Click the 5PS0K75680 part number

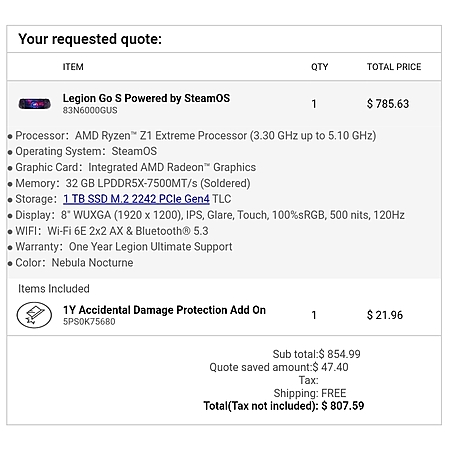(x=89, y=322)
